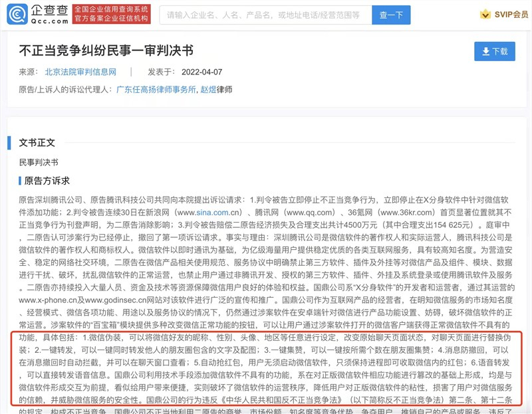
Task: Open source link 北京法院审判信息网
Action: [80, 72]
